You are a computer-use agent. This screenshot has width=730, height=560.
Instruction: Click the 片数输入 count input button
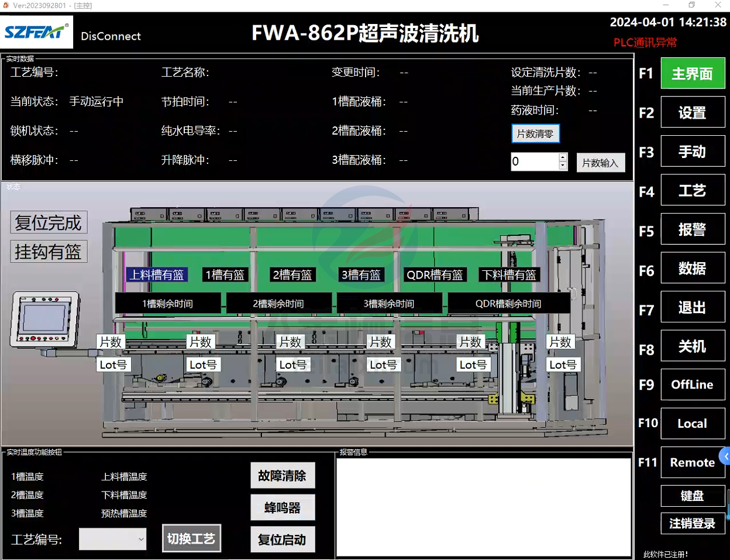coord(600,163)
